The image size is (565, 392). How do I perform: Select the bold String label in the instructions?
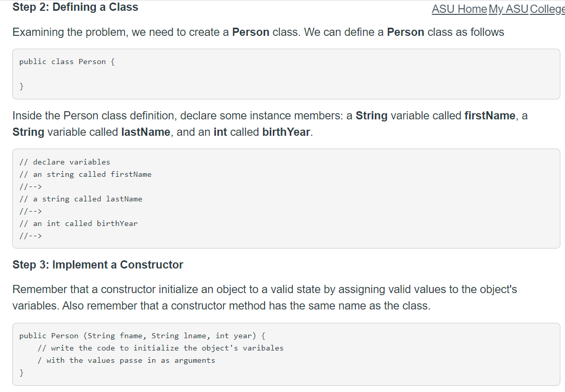pos(371,116)
